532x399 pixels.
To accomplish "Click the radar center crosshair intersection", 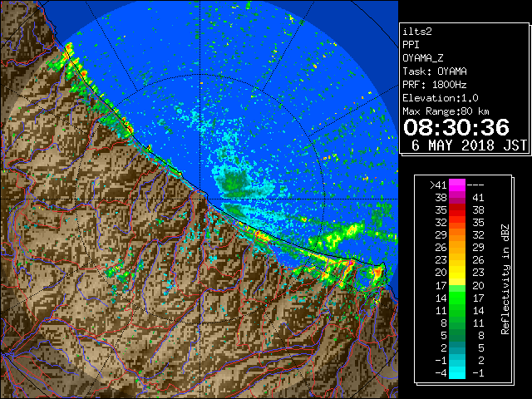I will click(x=199, y=199).
